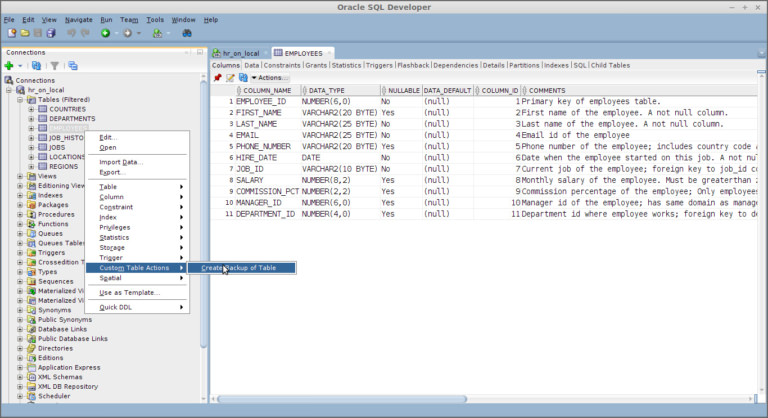Image resolution: width=768 pixels, height=418 pixels.
Task: Click the binoculars find icon in toolbar
Action: tap(187, 33)
